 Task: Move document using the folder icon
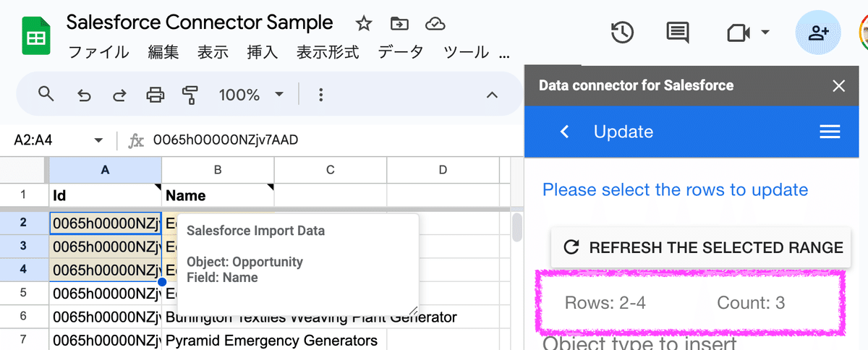(x=399, y=24)
